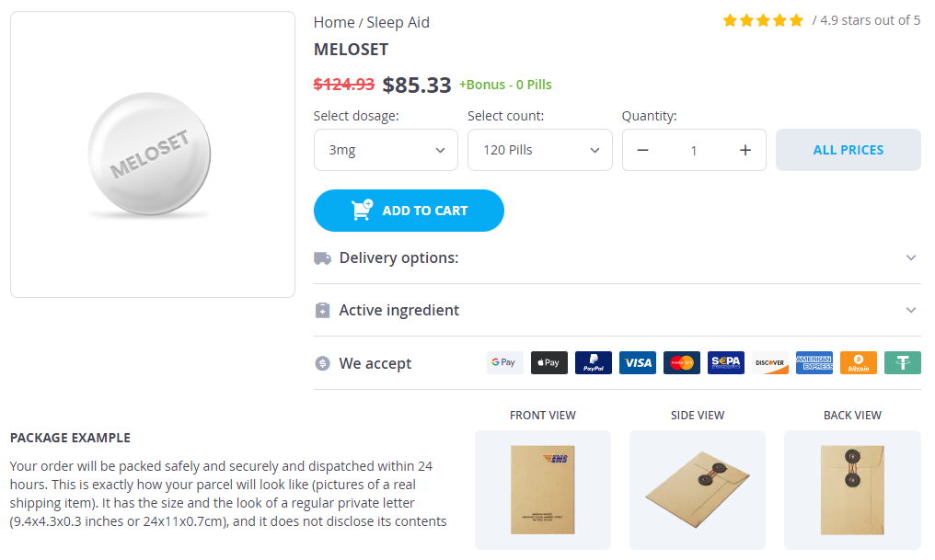Open the 120 Pills count dropdown
The image size is (935, 560).
coord(539,150)
